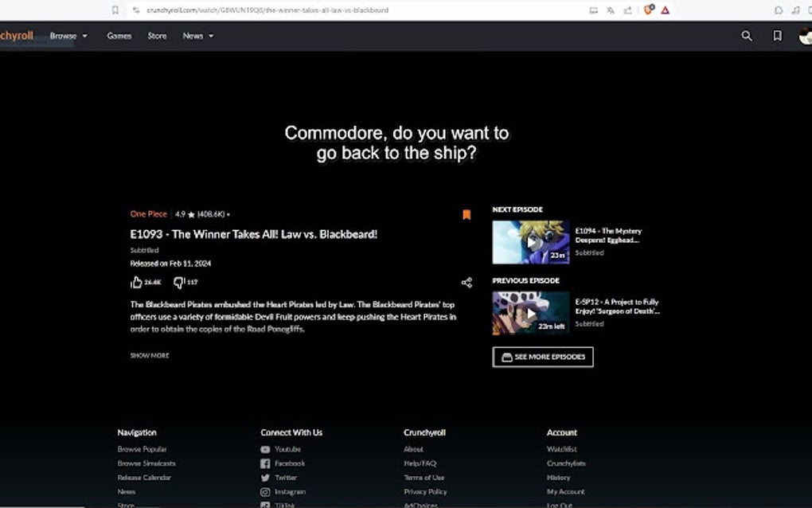Visit Crunchyroll's Instagram via its icon
The height and width of the screenshot is (508, 812).
(x=264, y=491)
